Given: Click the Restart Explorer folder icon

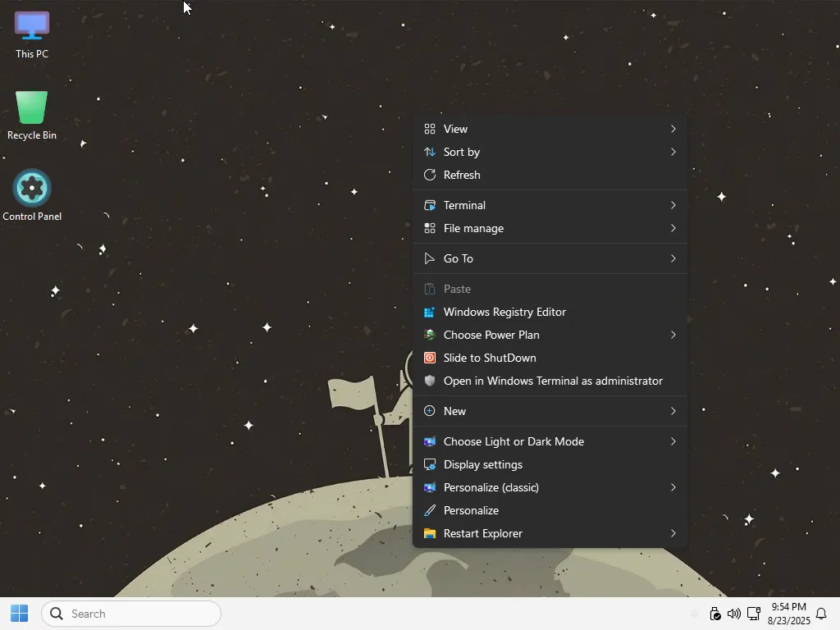Looking at the screenshot, I should pos(430,533).
